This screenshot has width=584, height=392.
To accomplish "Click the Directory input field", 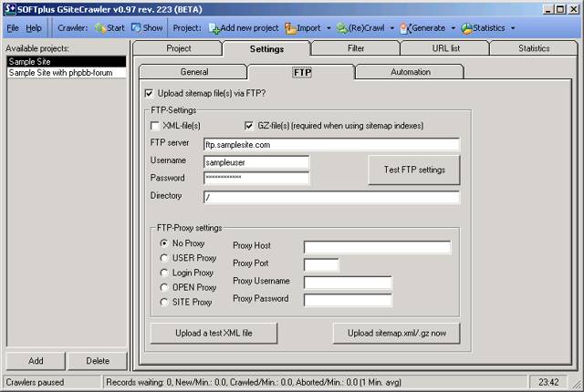I will (331, 198).
